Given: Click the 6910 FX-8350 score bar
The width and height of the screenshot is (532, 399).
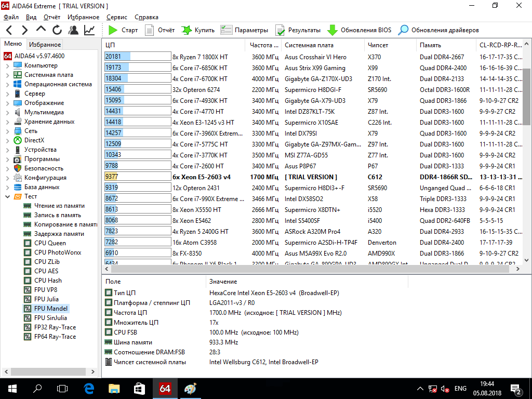Looking at the screenshot, I should point(138,253).
